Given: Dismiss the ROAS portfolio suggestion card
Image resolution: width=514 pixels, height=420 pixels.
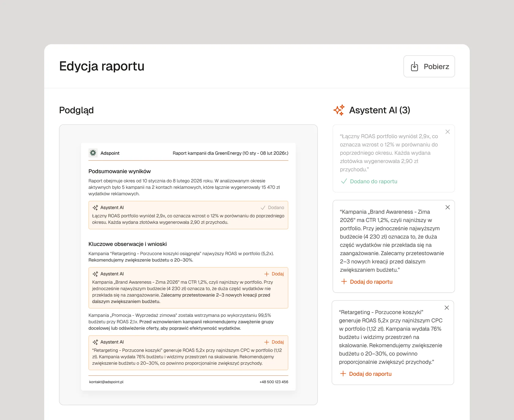Looking at the screenshot, I should pyautogui.click(x=448, y=132).
